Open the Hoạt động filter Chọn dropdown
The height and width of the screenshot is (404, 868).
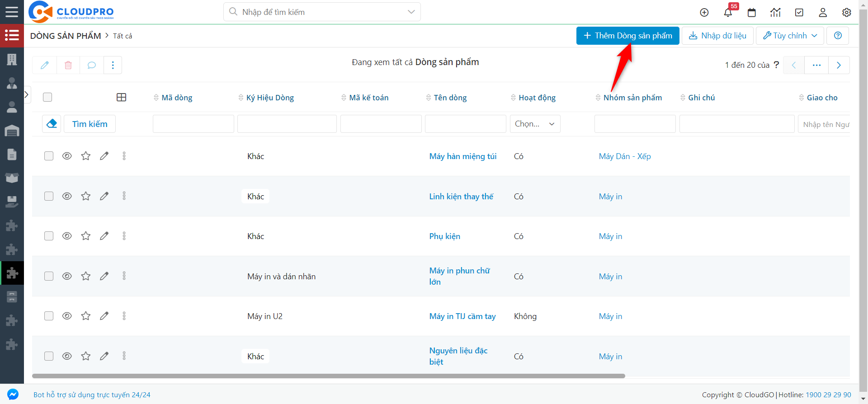tap(535, 124)
